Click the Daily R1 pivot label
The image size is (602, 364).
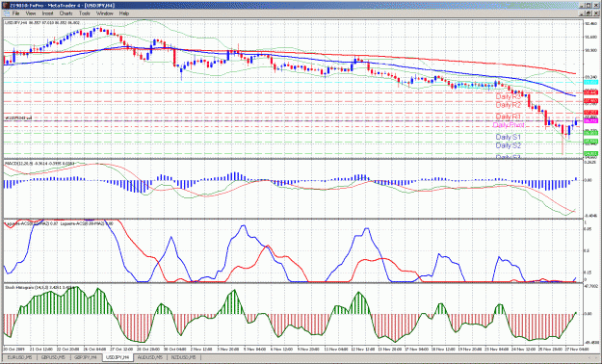[509, 117]
